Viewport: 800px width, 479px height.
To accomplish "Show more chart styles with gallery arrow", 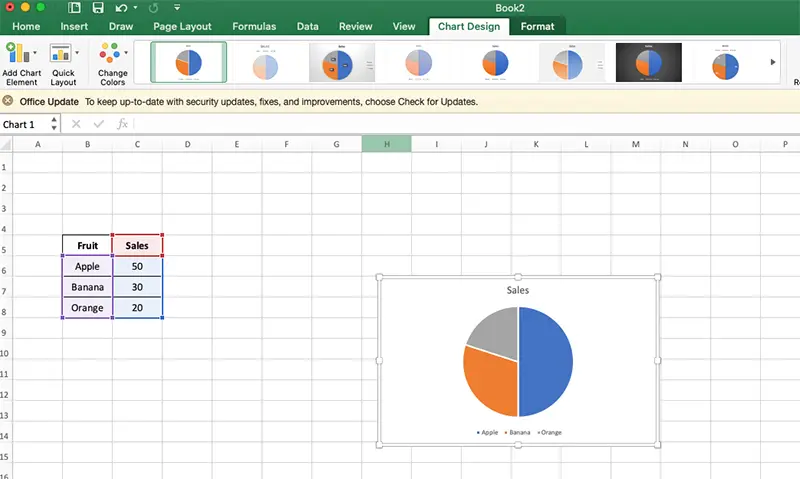I will point(772,62).
